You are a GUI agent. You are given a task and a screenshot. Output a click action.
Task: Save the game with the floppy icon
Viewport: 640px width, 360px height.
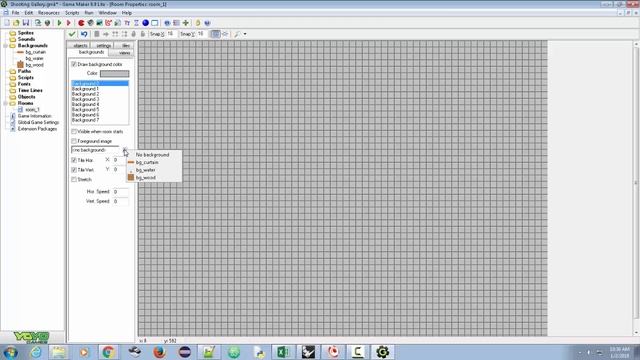26,23
